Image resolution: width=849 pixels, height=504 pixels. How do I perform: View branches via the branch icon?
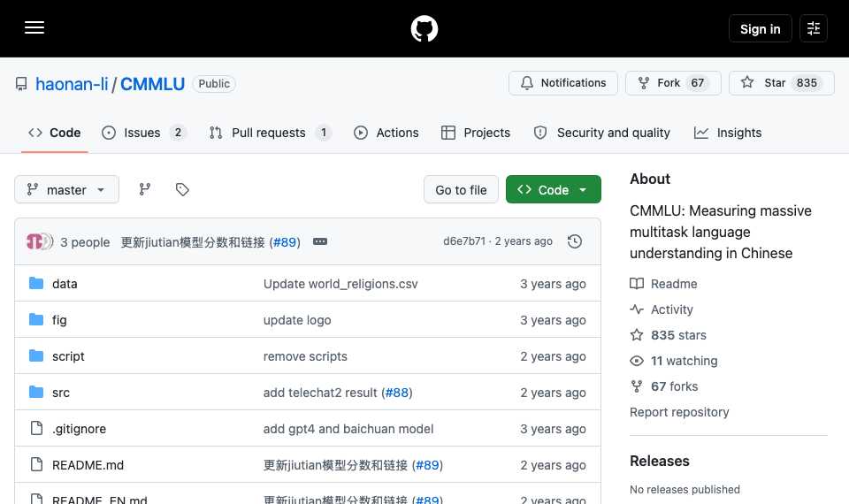point(144,189)
